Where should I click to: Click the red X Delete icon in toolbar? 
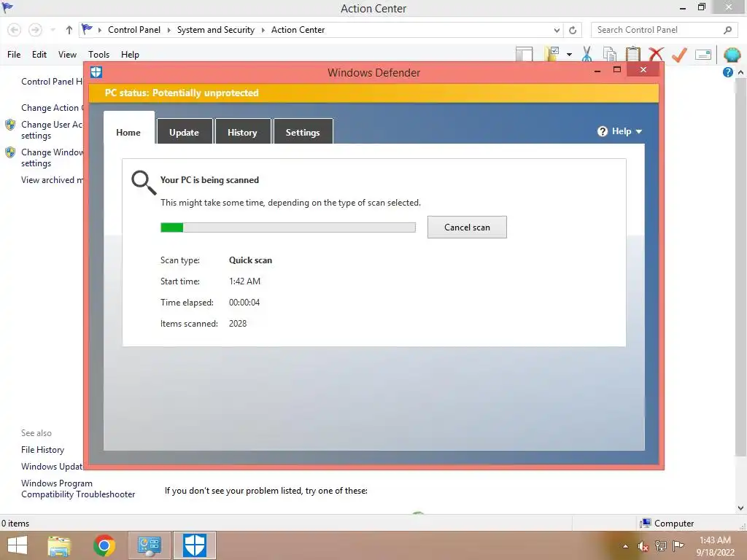pos(656,55)
